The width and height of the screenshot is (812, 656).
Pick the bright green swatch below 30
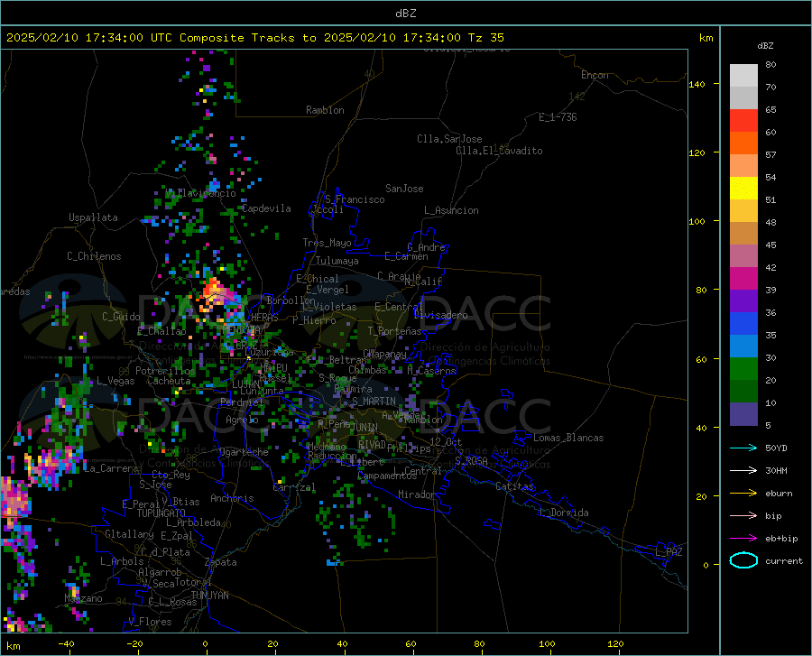743,369
